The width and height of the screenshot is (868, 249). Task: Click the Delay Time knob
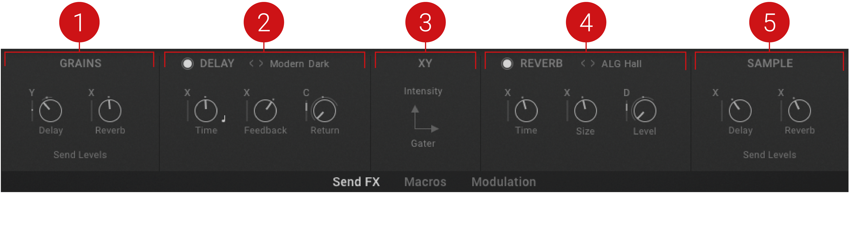[206, 111]
